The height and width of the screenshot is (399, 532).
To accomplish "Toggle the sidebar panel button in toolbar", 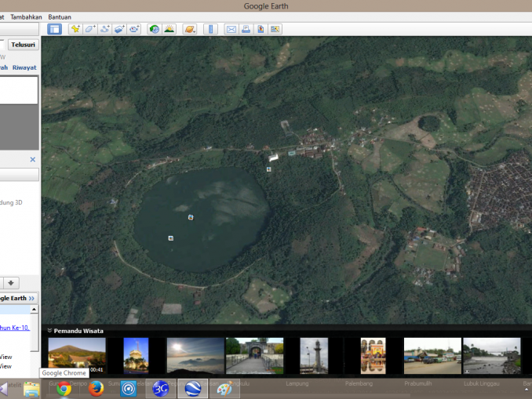I will 55,29.
